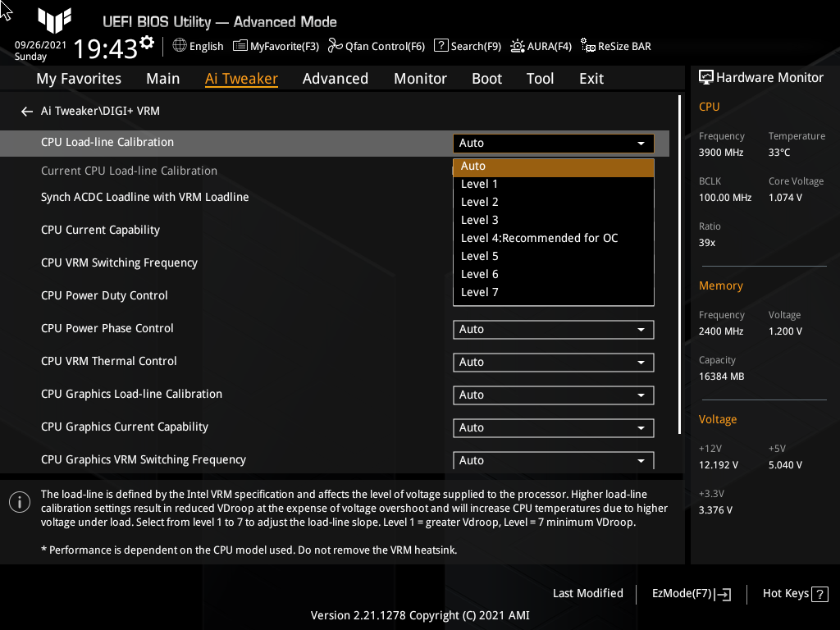The height and width of the screenshot is (630, 840).
Task: Switch to the Boot tab
Action: pos(486,79)
